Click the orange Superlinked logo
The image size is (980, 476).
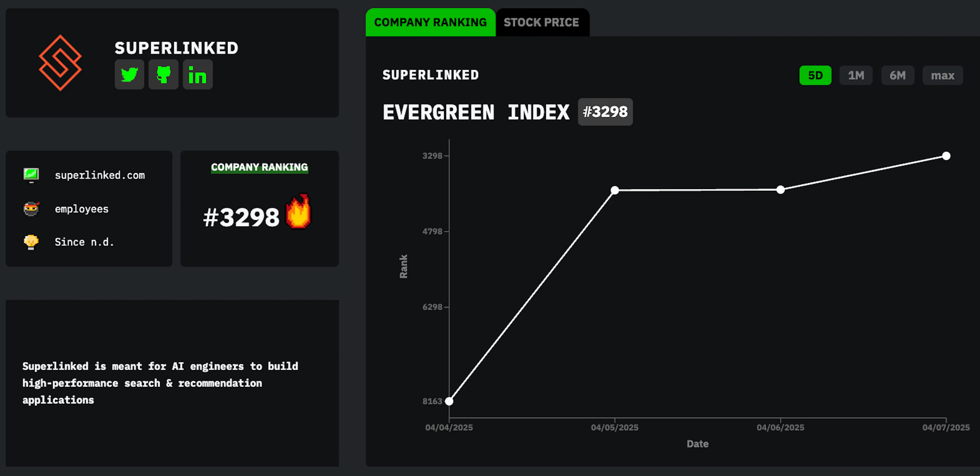(x=60, y=63)
